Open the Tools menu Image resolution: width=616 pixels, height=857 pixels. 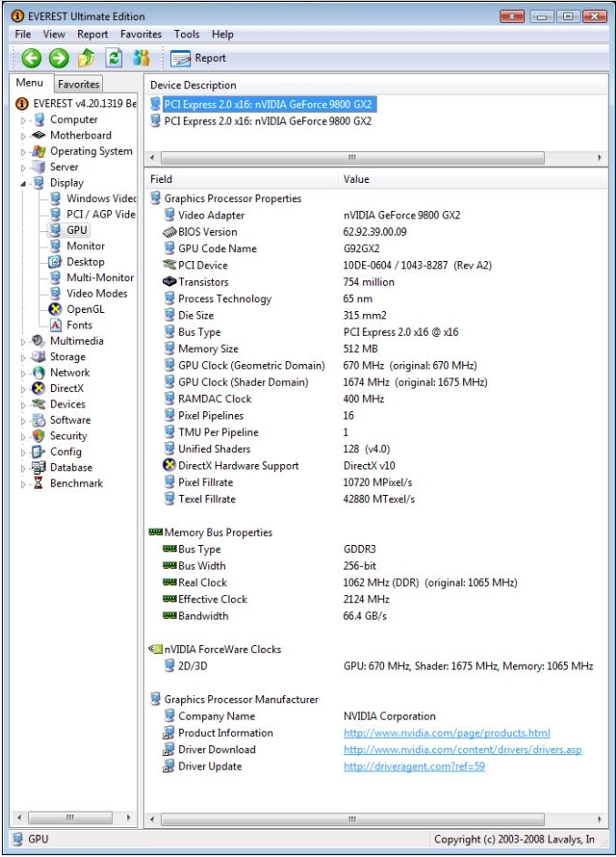click(x=187, y=35)
